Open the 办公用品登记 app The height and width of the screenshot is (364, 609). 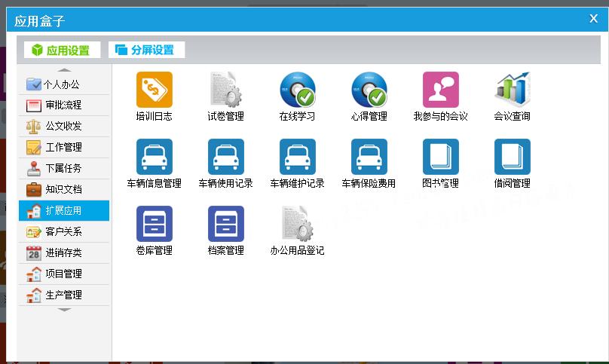297,225
